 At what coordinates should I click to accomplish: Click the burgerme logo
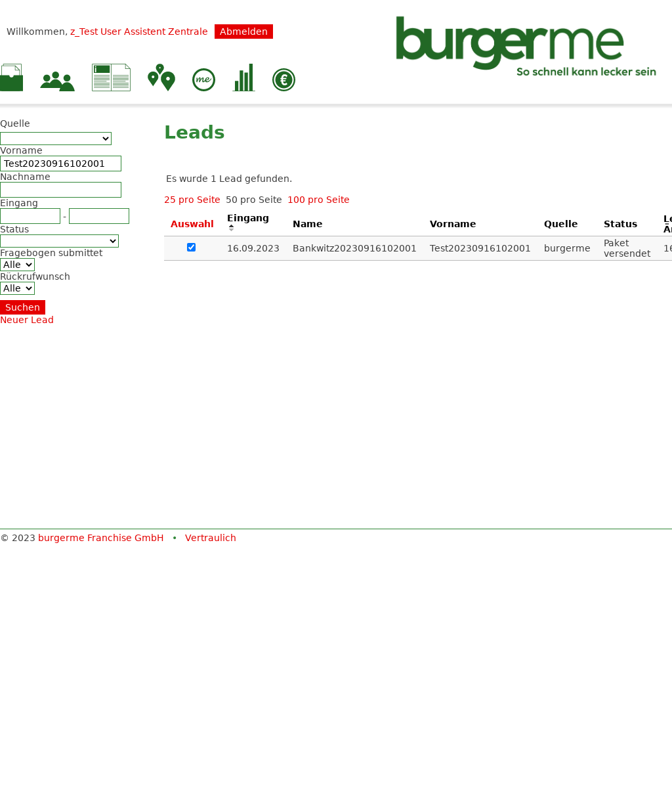[x=525, y=46]
